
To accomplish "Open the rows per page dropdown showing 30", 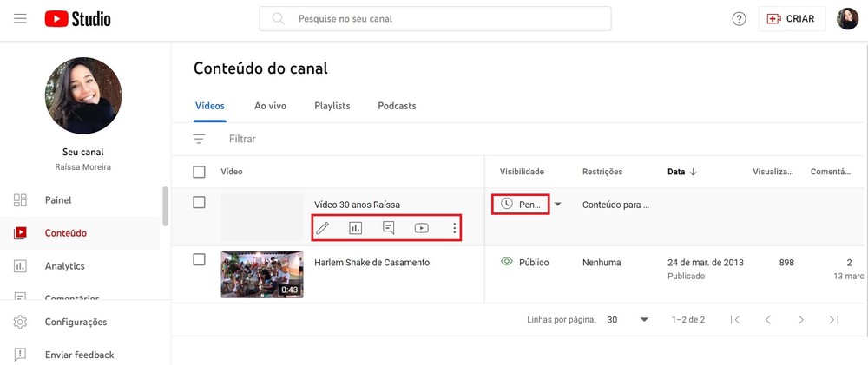I will point(628,320).
